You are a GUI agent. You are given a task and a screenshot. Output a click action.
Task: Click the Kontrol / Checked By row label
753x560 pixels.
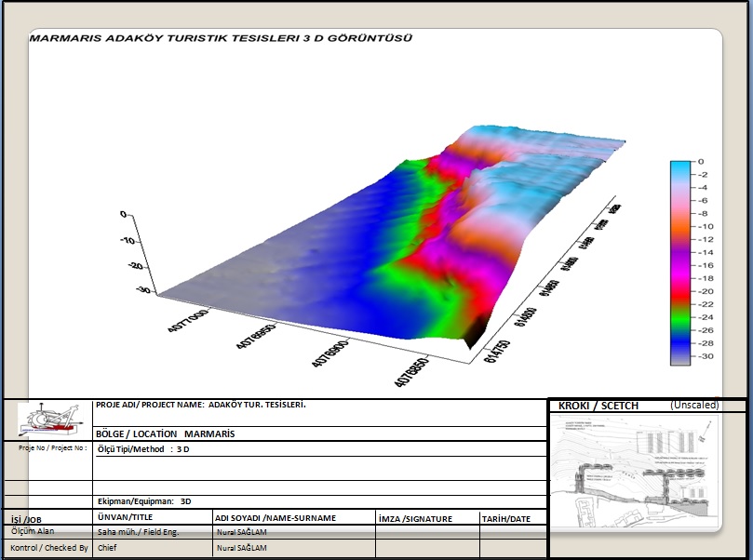click(48, 548)
